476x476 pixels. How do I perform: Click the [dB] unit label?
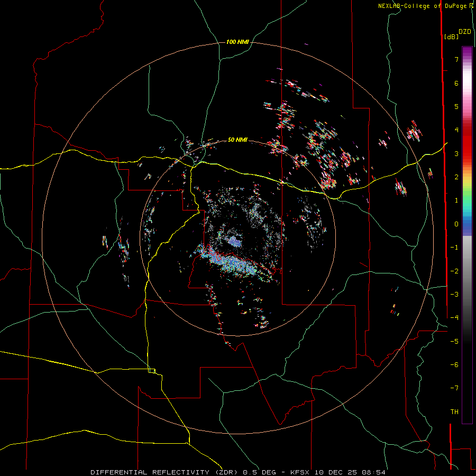coord(451,36)
